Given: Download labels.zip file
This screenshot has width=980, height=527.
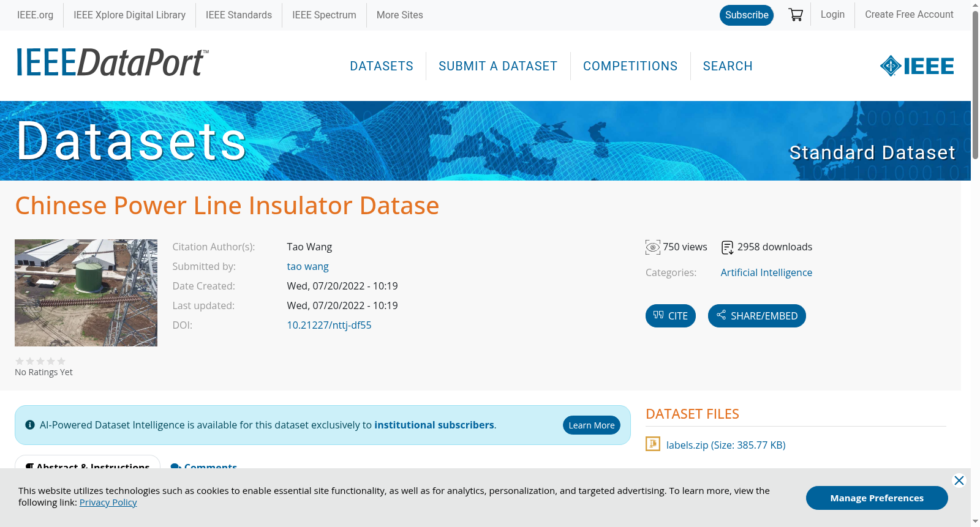Looking at the screenshot, I should pyautogui.click(x=726, y=445).
